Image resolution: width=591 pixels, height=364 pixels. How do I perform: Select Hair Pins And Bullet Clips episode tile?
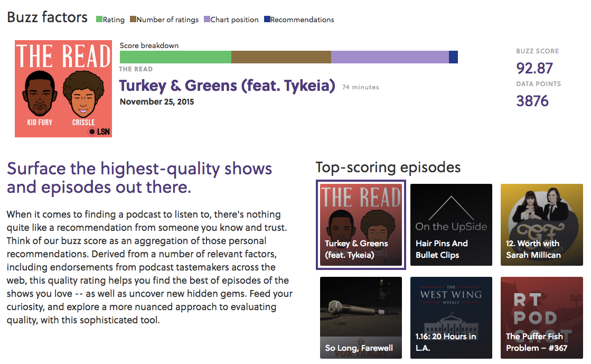451,225
